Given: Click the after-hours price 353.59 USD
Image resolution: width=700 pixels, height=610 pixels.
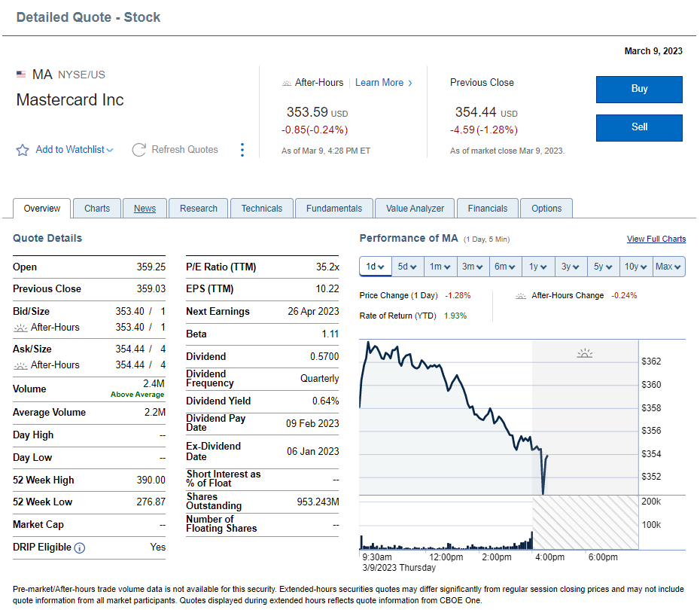Looking at the screenshot, I should 317,112.
